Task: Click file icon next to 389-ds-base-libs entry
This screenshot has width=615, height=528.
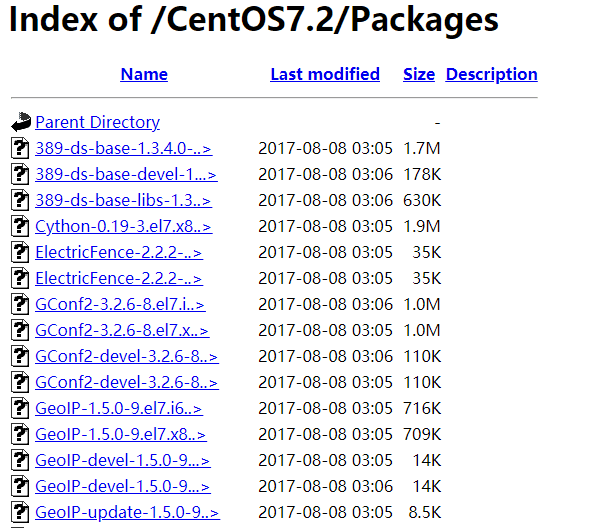Action: (21, 200)
